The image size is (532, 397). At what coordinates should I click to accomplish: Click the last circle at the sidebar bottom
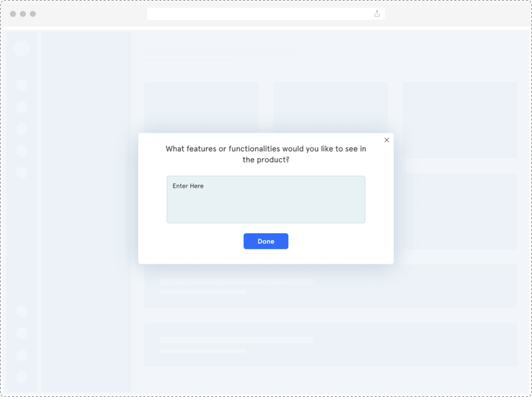22,376
